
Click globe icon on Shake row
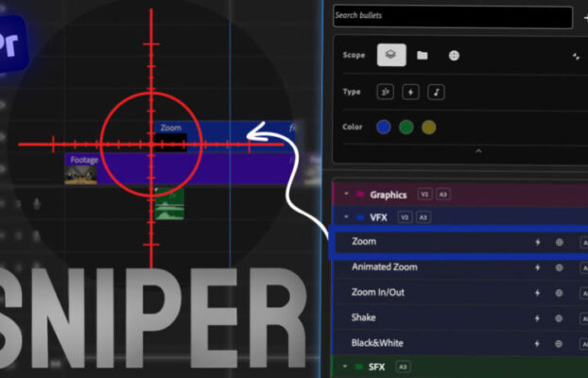pos(559,318)
